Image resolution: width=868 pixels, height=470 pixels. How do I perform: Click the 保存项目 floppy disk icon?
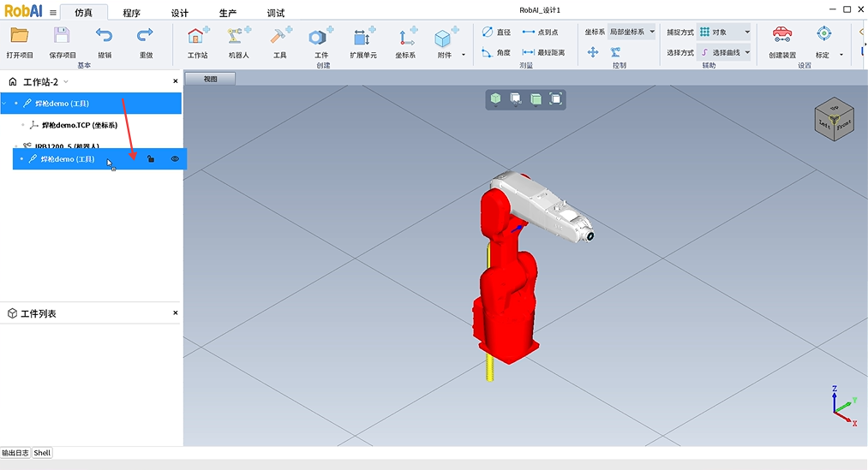(62, 36)
